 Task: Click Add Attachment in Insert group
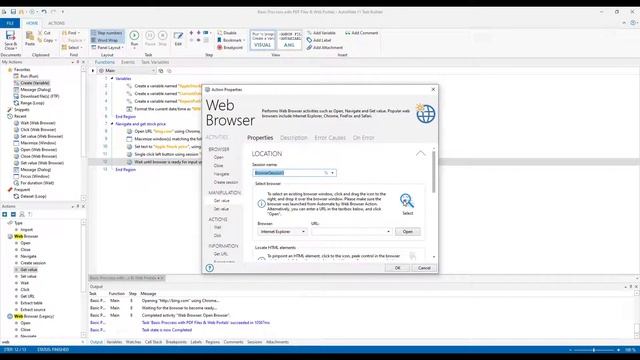coord(324,48)
